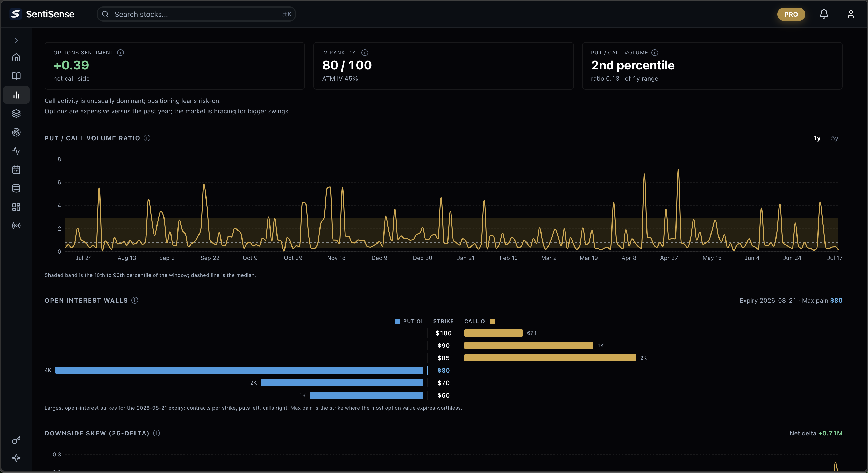Screen dimensions: 868x473
Task: Click the 80 / 100 IV rank value
Action: pyautogui.click(x=347, y=65)
